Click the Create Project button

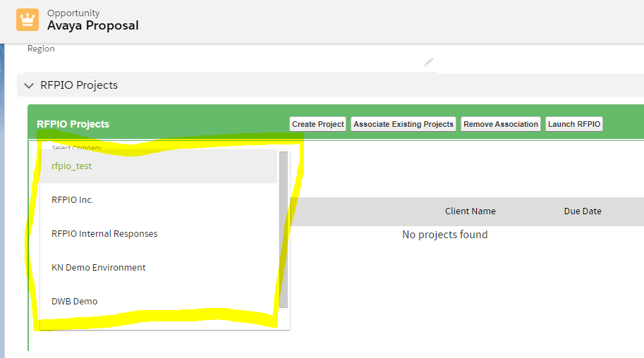point(318,124)
